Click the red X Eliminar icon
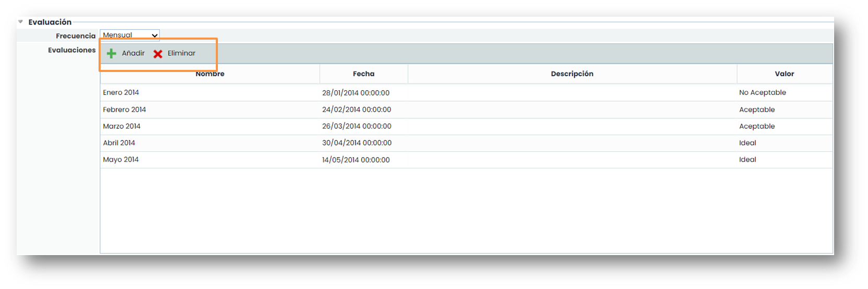Image resolution: width=868 pixels, height=289 pixels. tap(158, 54)
